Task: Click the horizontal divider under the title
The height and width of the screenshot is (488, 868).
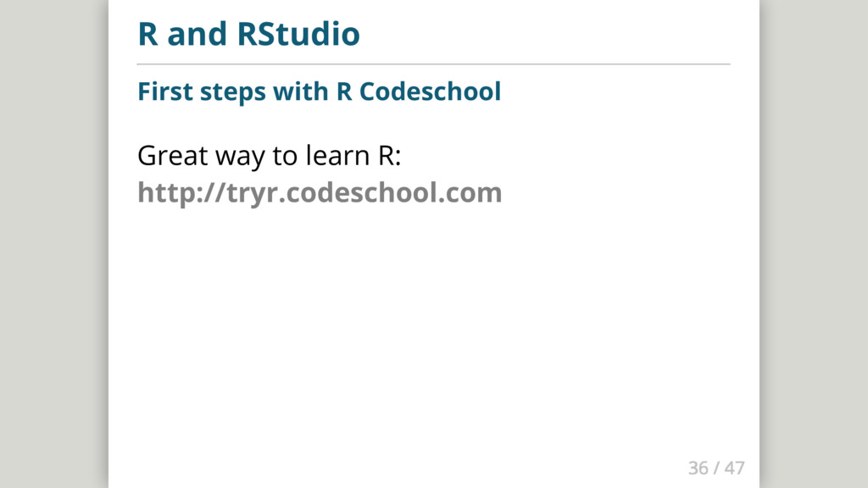Action: [x=433, y=64]
